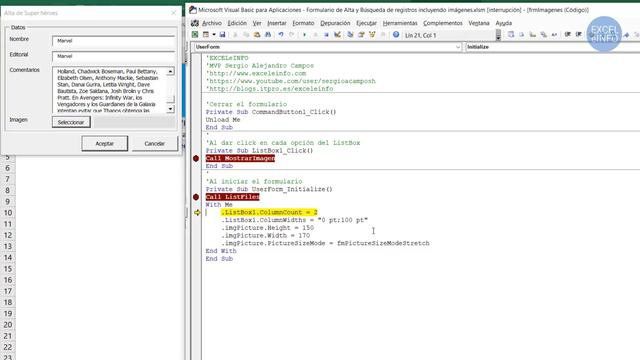Screen dimensions: 640x360
Task: Toggle Design Mode icon
Action: coord(338,35)
